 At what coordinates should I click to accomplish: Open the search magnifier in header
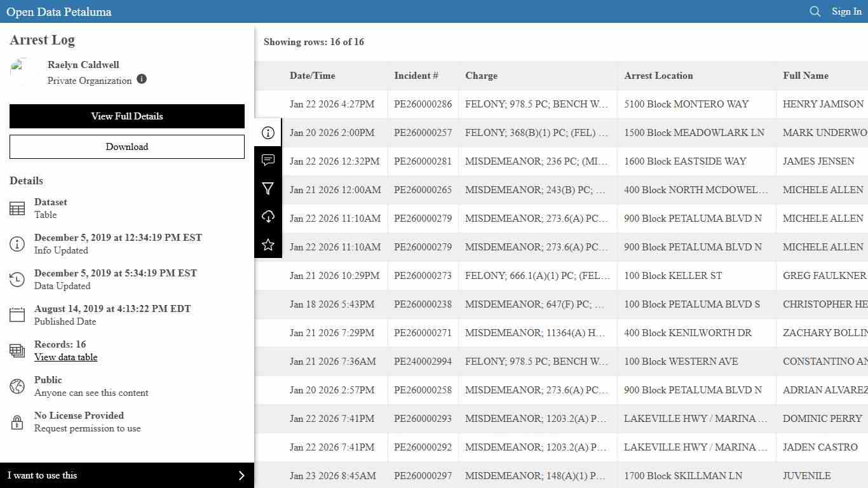pyautogui.click(x=815, y=11)
